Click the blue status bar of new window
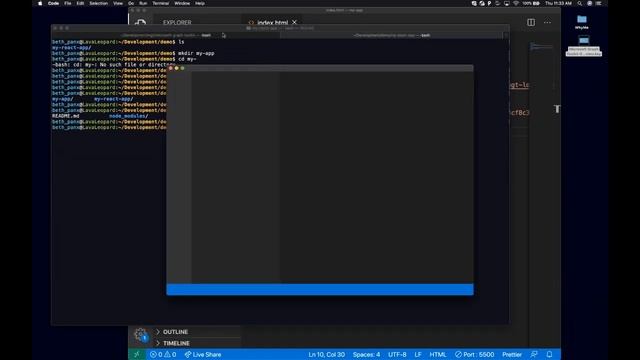This screenshot has height=360, width=640. point(320,289)
